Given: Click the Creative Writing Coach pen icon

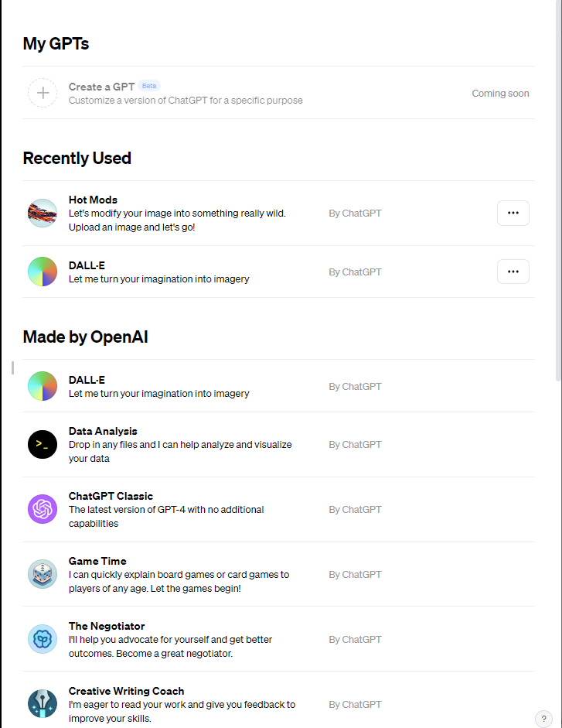Looking at the screenshot, I should tap(43, 704).
